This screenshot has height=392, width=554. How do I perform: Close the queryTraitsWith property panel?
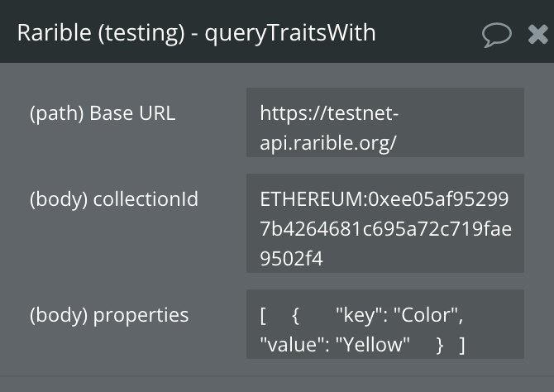click(x=538, y=35)
